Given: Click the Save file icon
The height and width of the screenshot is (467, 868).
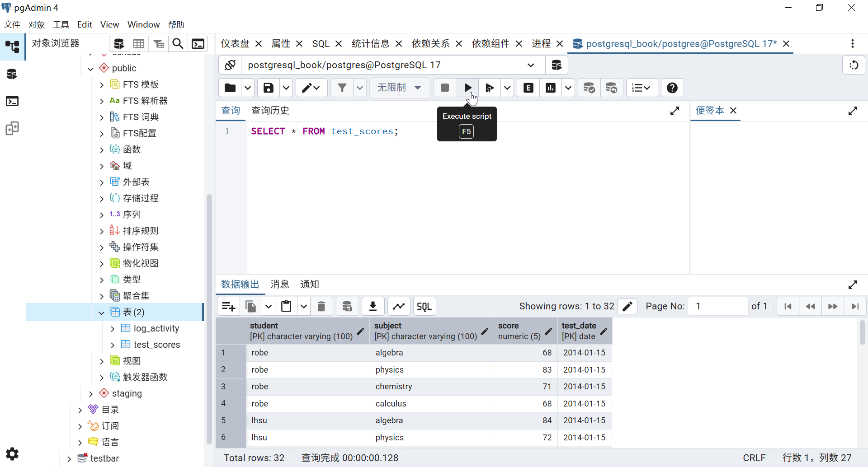Looking at the screenshot, I should point(269,88).
